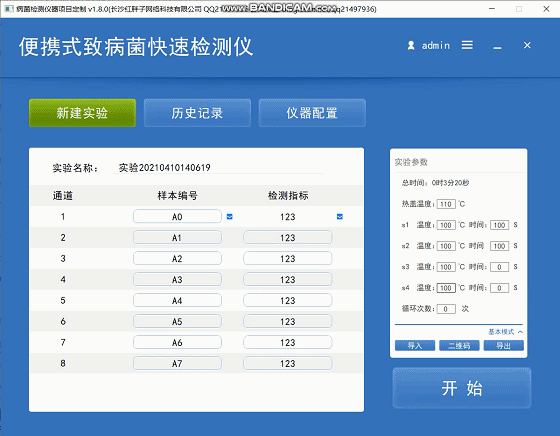
Task: Click detection index field in row 4
Action: 288,279
